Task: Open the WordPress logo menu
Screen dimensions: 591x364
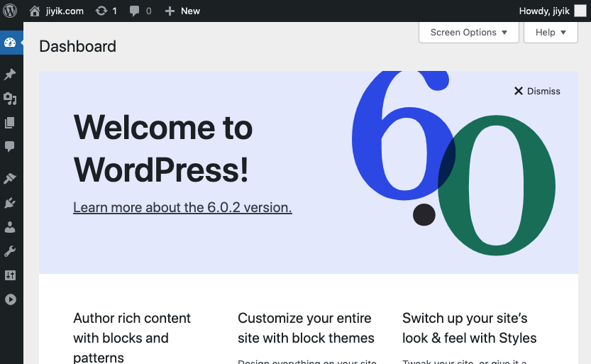Action: (10, 11)
